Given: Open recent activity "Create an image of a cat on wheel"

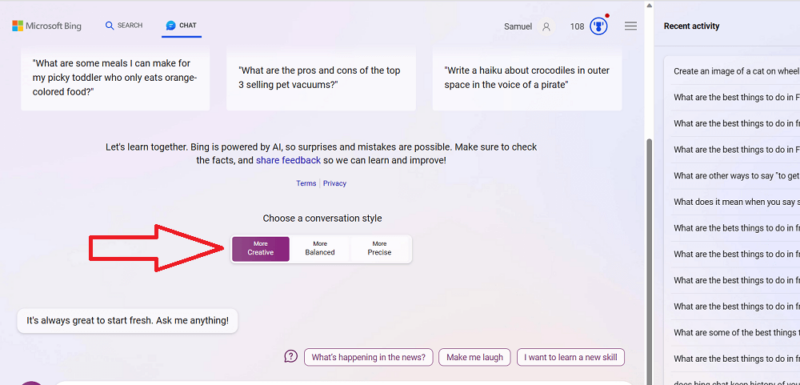Looking at the screenshot, I should [x=736, y=71].
